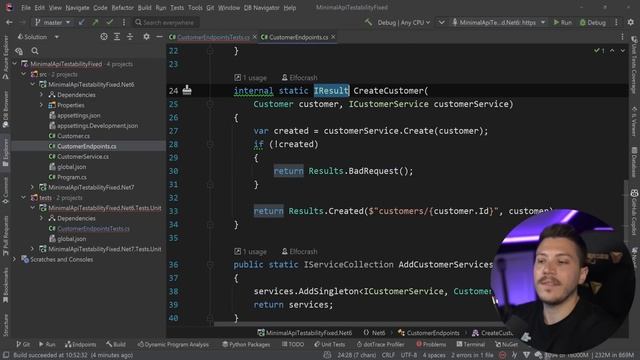Select CustomerService.cs in solution tree
This screenshot has width=640, height=360.
click(83, 156)
